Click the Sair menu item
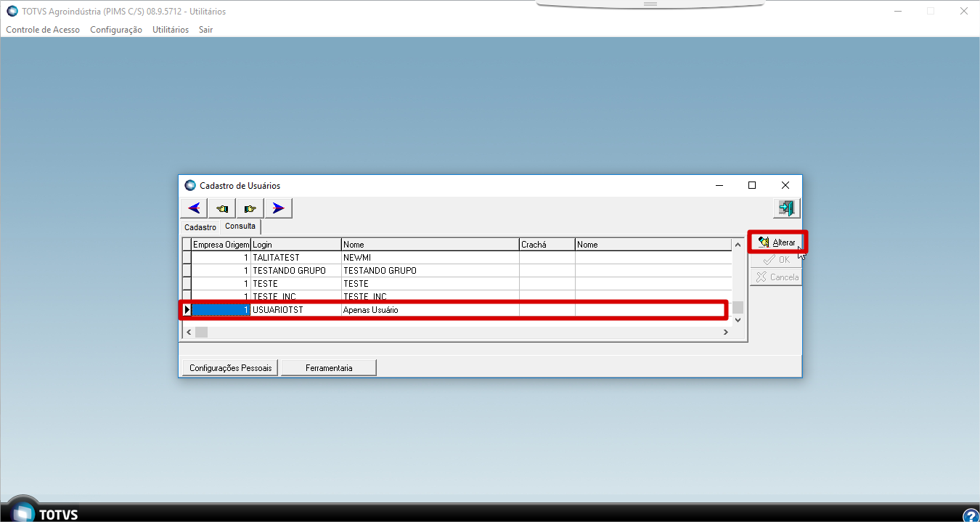The height and width of the screenshot is (522, 980). pos(206,30)
